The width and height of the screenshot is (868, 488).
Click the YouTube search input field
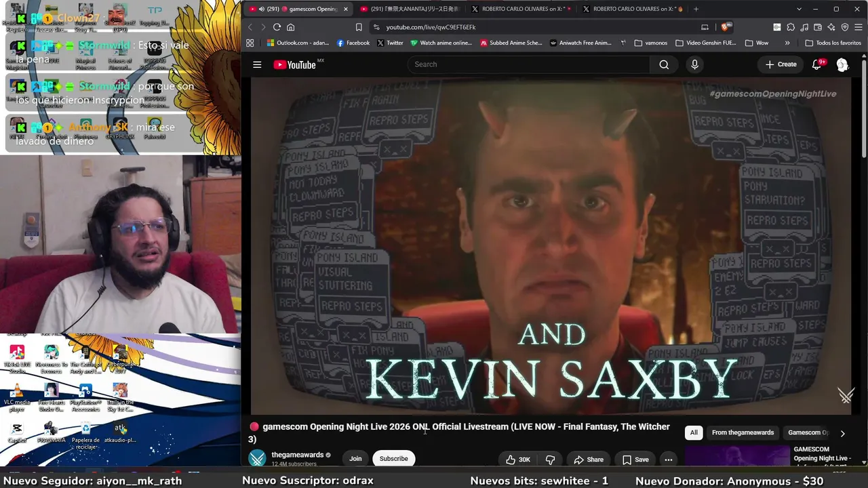point(529,64)
